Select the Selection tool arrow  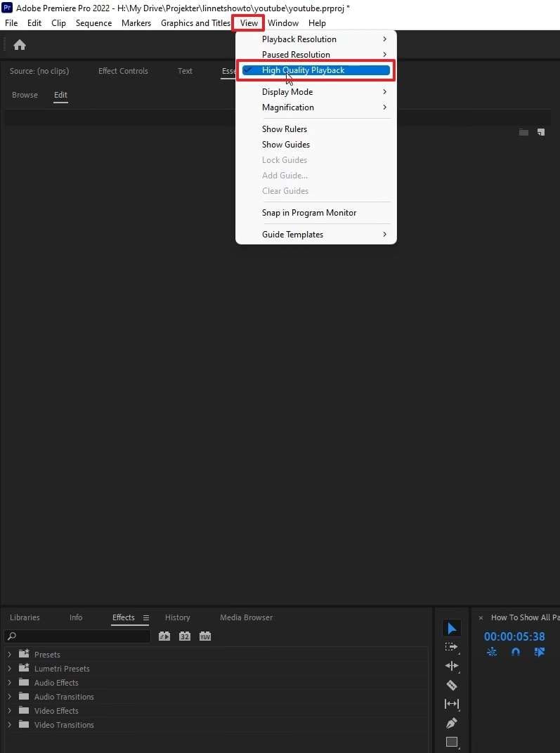(452, 628)
